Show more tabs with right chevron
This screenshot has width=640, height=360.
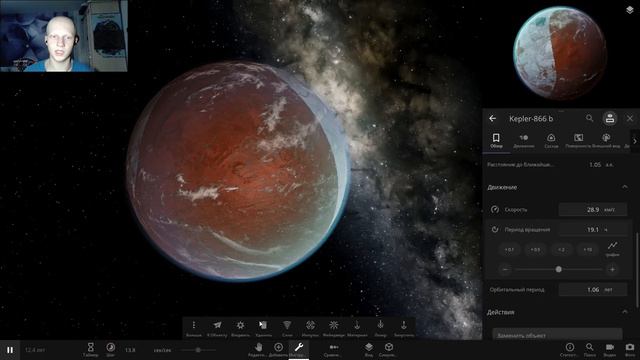635,141
